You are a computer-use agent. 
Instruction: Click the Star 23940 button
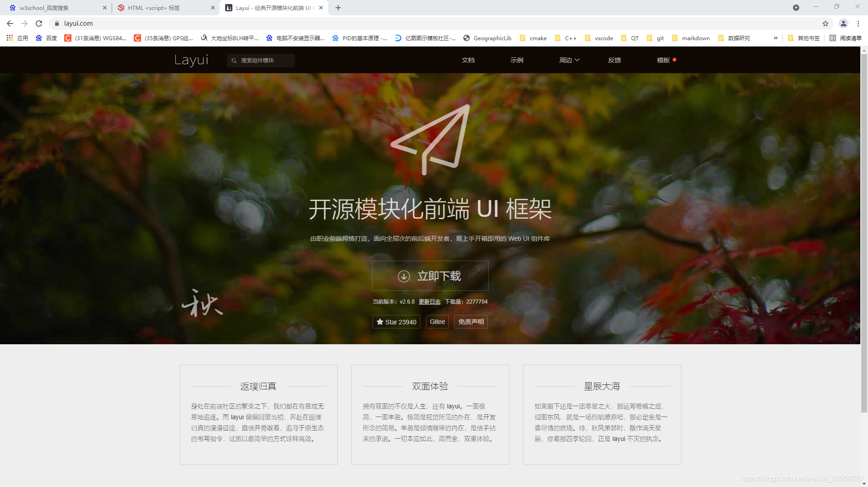point(396,322)
